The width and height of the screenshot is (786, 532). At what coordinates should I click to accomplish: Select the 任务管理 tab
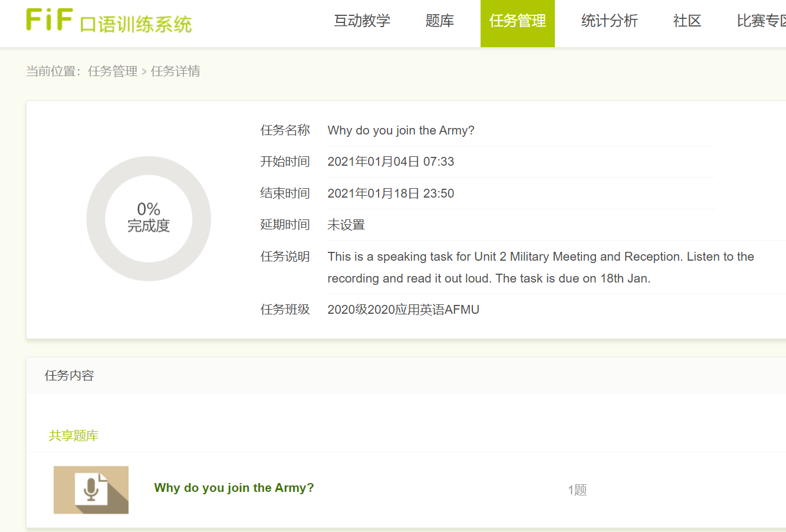[x=518, y=21]
